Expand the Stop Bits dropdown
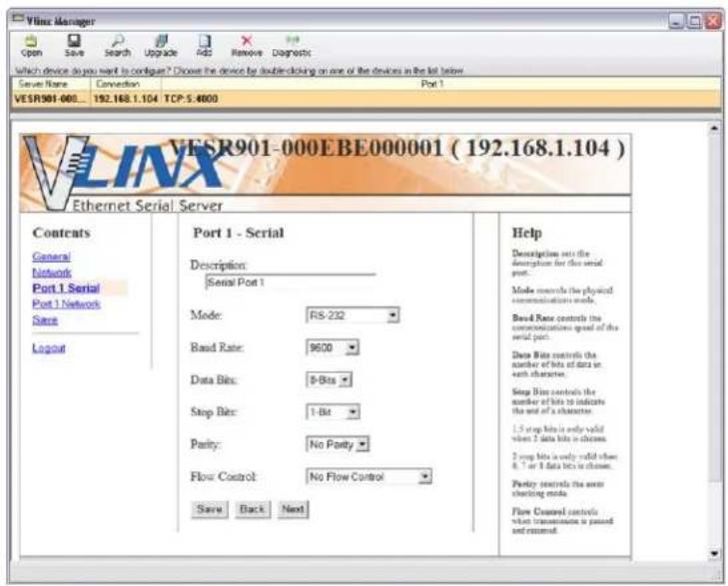The height and width of the screenshot is (586, 728). pyautogui.click(x=333, y=412)
